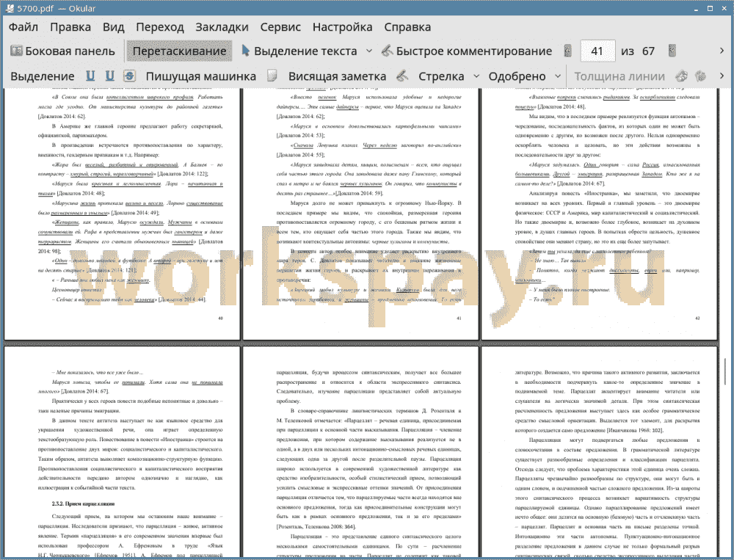Open the Вид menu
The image size is (734, 560).
(113, 27)
